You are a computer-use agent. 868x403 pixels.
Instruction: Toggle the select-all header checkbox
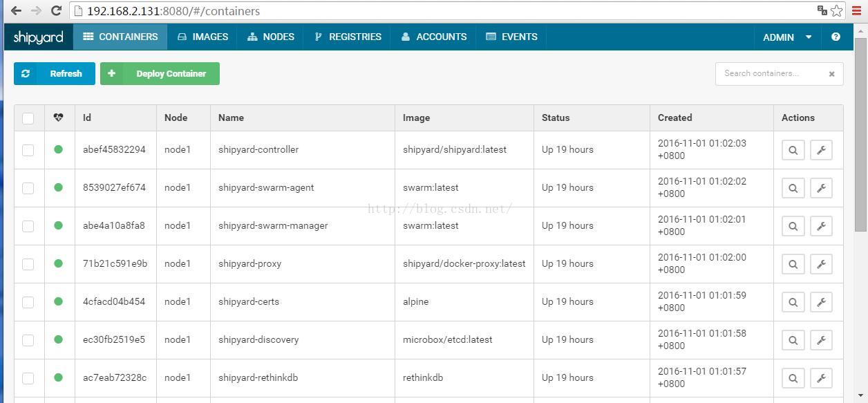click(x=28, y=118)
